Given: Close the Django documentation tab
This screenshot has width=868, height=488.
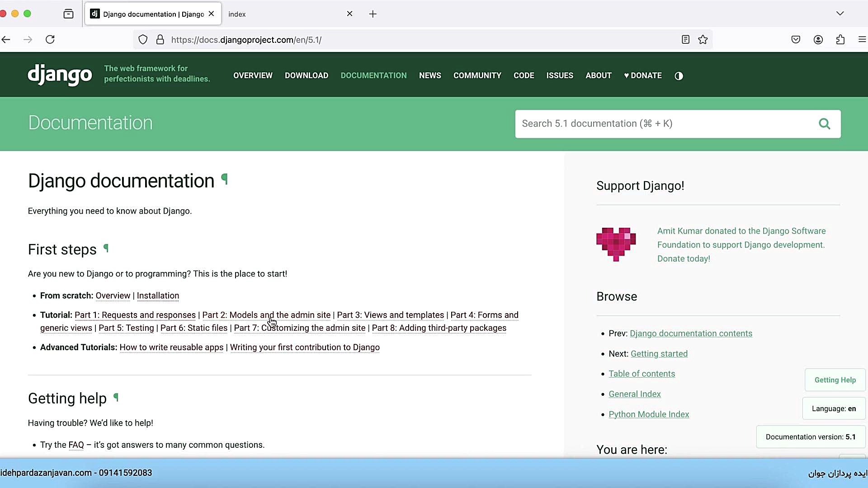Looking at the screenshot, I should pyautogui.click(x=211, y=14).
